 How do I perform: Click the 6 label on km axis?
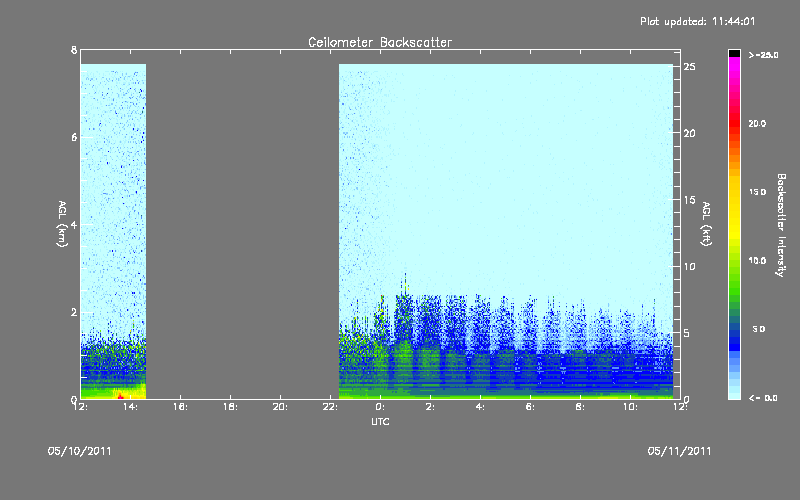coord(74,137)
